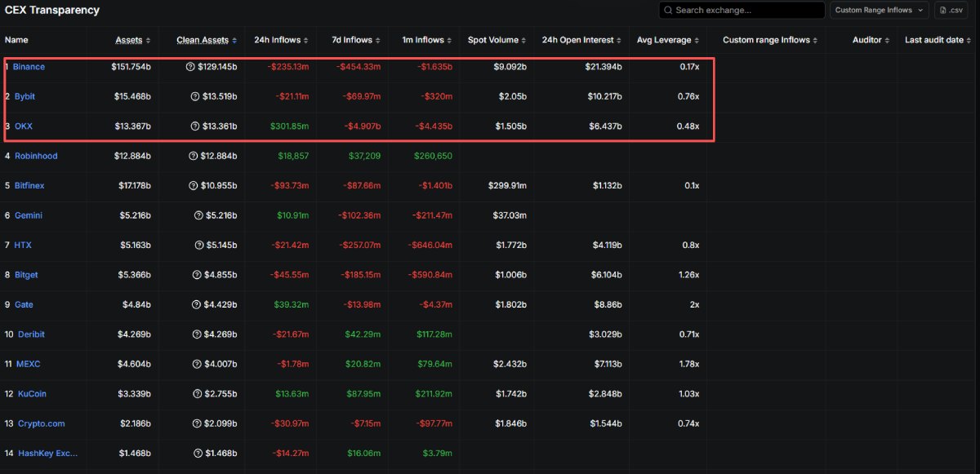Image resolution: width=980 pixels, height=474 pixels.
Task: Click the help icon next to OKX's $13.361b
Action: (x=194, y=126)
